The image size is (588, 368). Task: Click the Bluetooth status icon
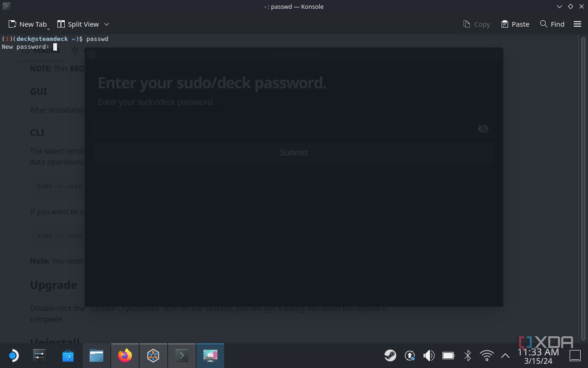[x=467, y=355]
